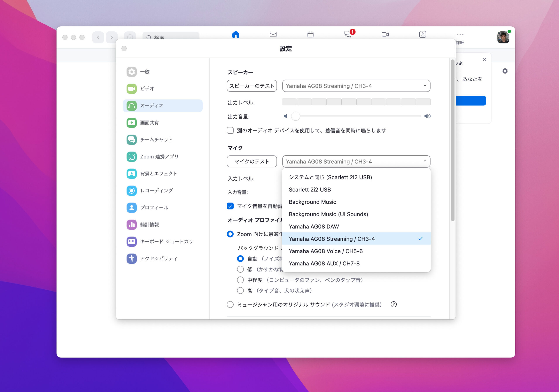Click the low-volume speaker icon
Viewport: 559px width, 392px height.
[285, 116]
